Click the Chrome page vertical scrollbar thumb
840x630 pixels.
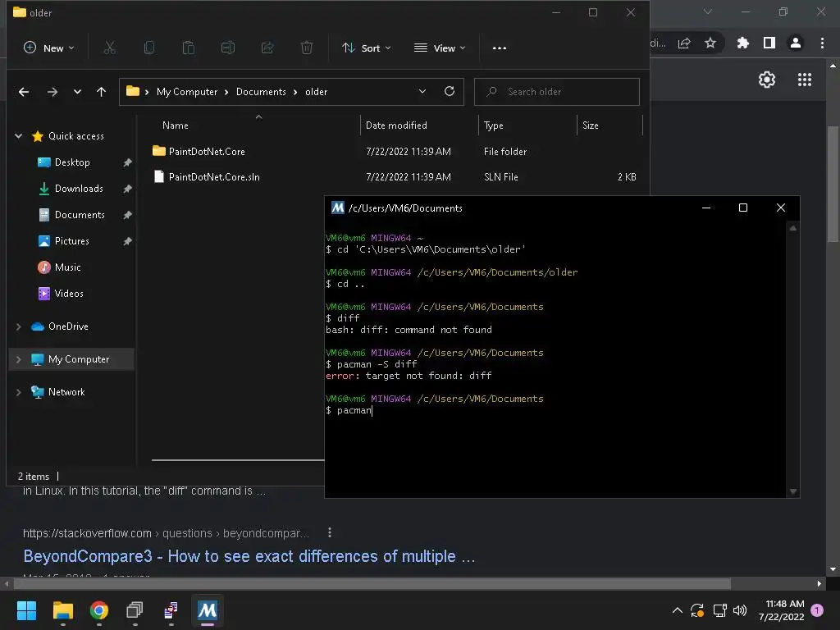833,184
